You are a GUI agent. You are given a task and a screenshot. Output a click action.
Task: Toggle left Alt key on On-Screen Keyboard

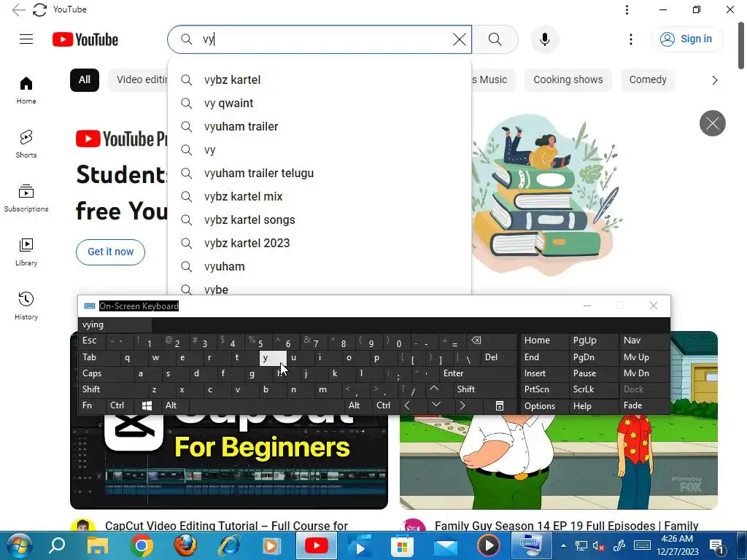coord(175,405)
